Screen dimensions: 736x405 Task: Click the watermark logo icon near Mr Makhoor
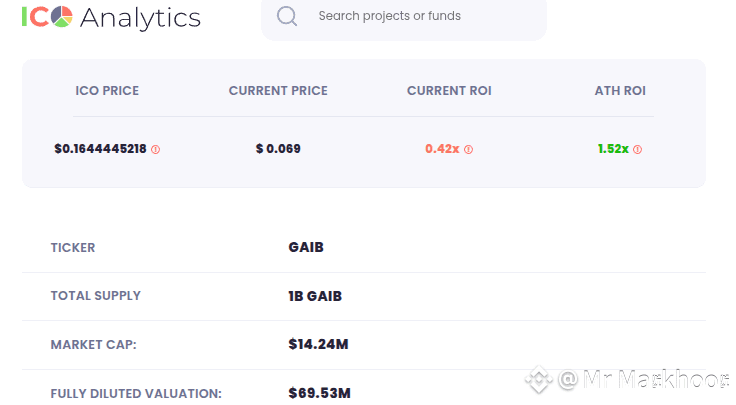[x=540, y=380]
